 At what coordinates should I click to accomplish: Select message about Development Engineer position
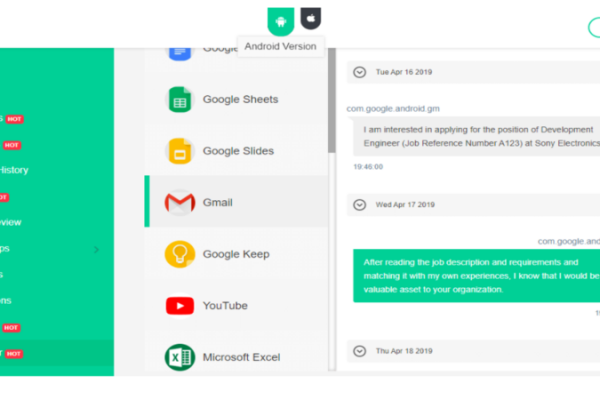476,136
